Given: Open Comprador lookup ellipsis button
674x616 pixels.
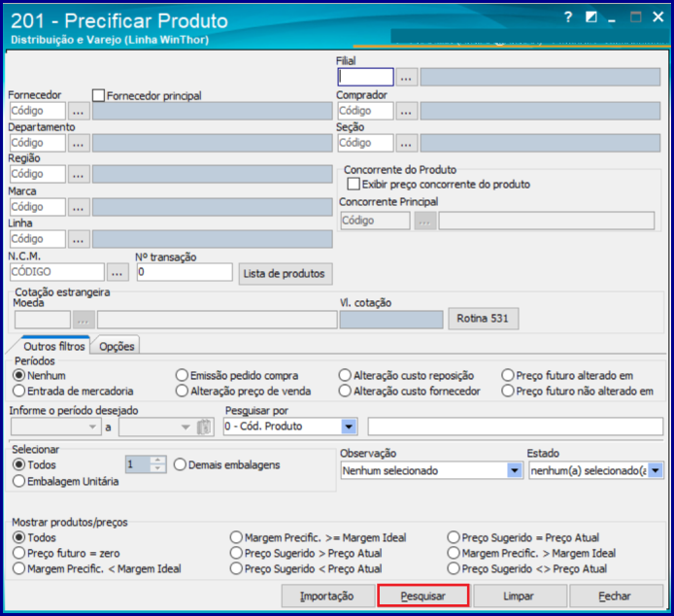Looking at the screenshot, I should 406,112.
